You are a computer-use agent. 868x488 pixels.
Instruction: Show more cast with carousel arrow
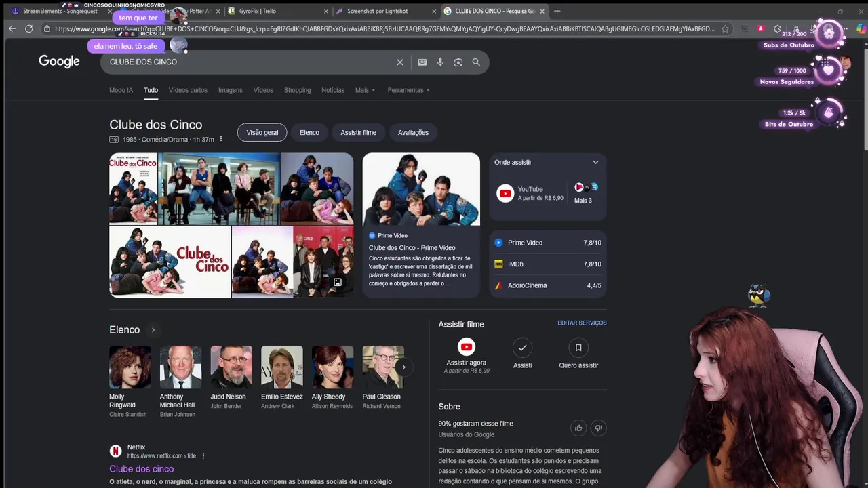click(403, 367)
